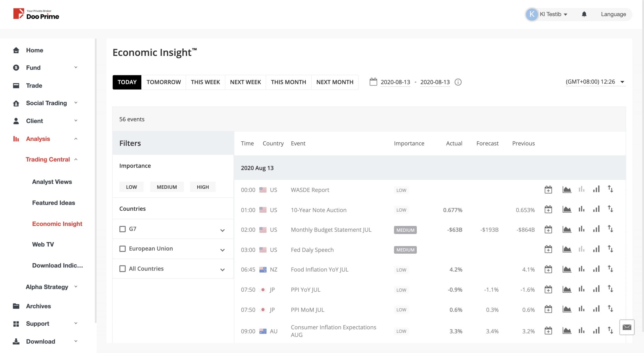Viewport: 644px width, 353px height.
Task: Check the European Union checkbox
Action: coord(123,249)
